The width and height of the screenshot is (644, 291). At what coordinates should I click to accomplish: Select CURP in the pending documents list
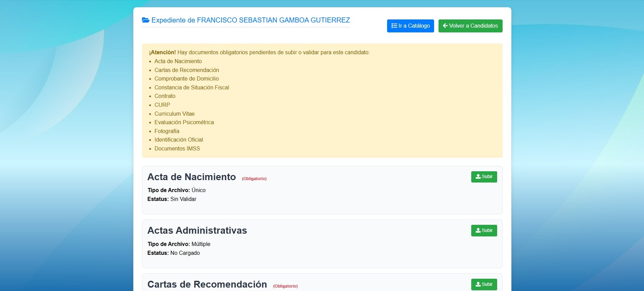[x=162, y=105]
